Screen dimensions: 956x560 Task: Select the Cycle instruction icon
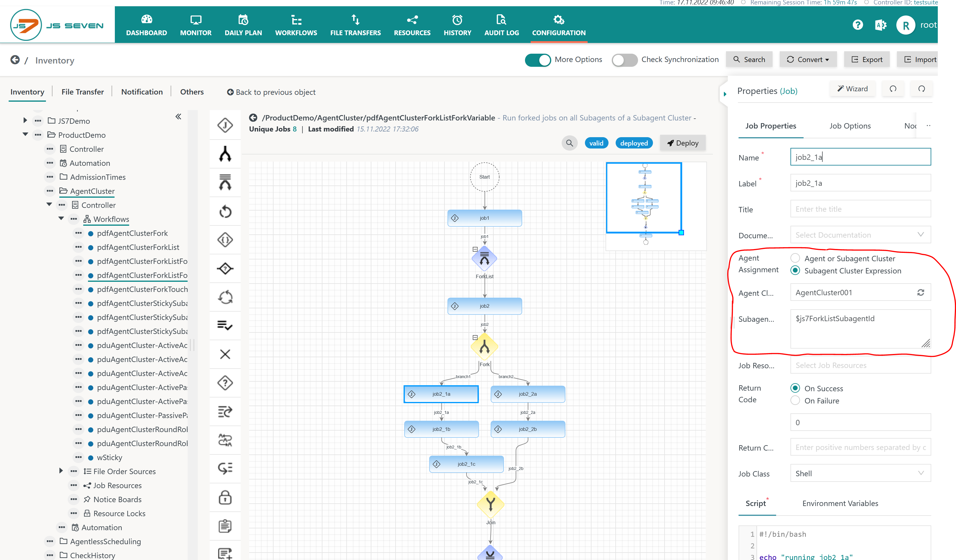pos(225,297)
